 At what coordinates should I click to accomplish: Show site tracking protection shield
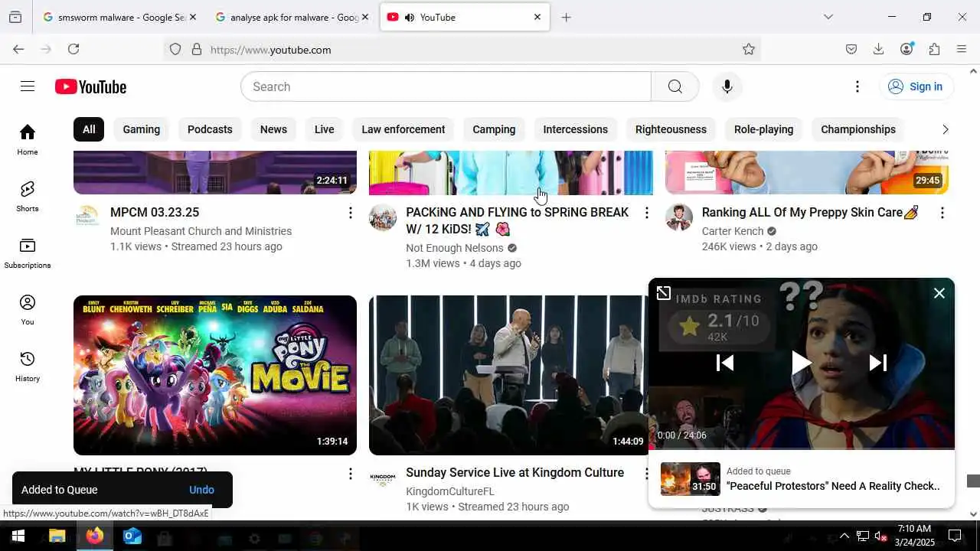tap(175, 49)
